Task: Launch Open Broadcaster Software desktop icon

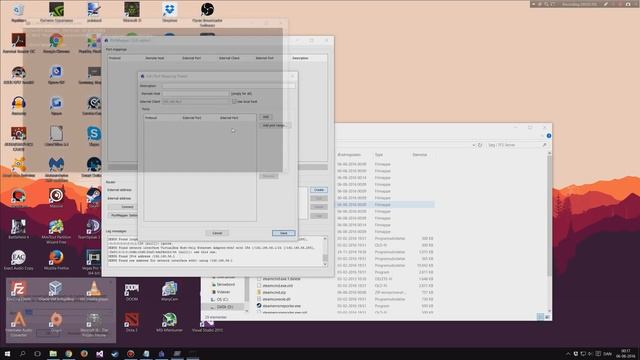Action: pyautogui.click(x=207, y=14)
